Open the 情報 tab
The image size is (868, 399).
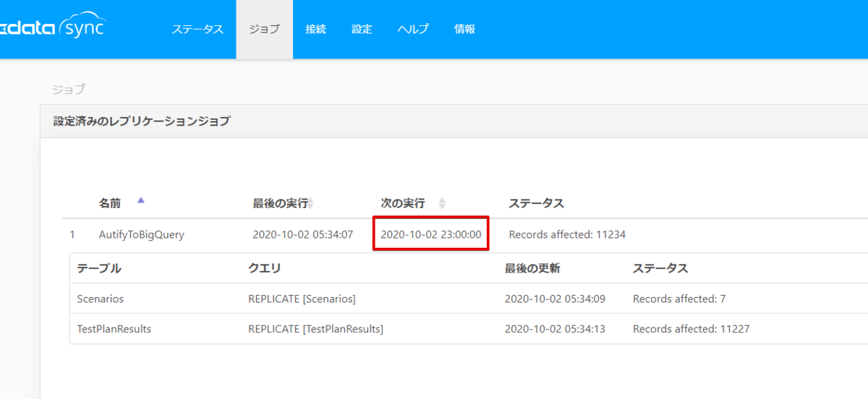pyautogui.click(x=464, y=30)
